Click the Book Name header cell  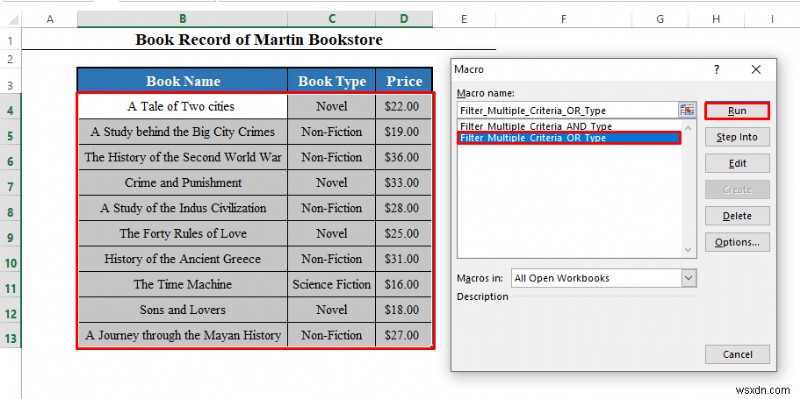183,81
